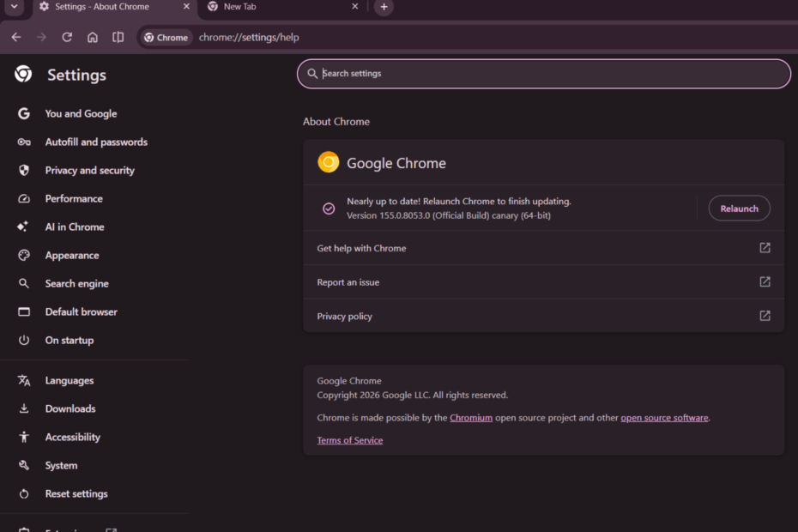Click the Google G icon in sidebar
The height and width of the screenshot is (532, 798).
[x=24, y=113]
